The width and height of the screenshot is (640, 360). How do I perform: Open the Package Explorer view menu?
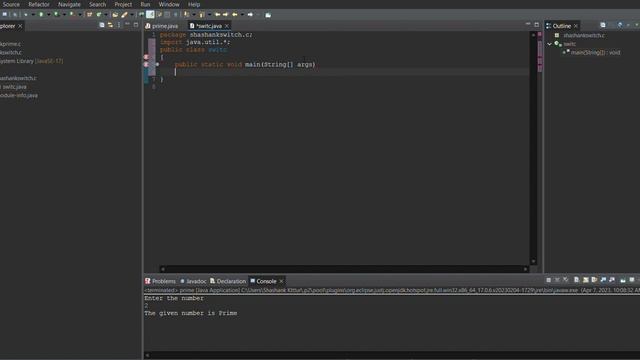pos(119,25)
